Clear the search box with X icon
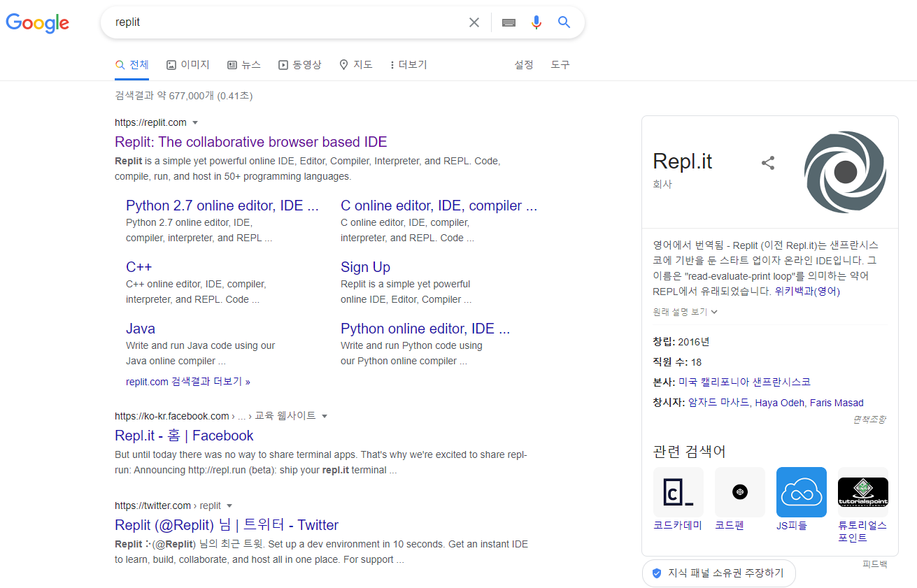 point(474,22)
